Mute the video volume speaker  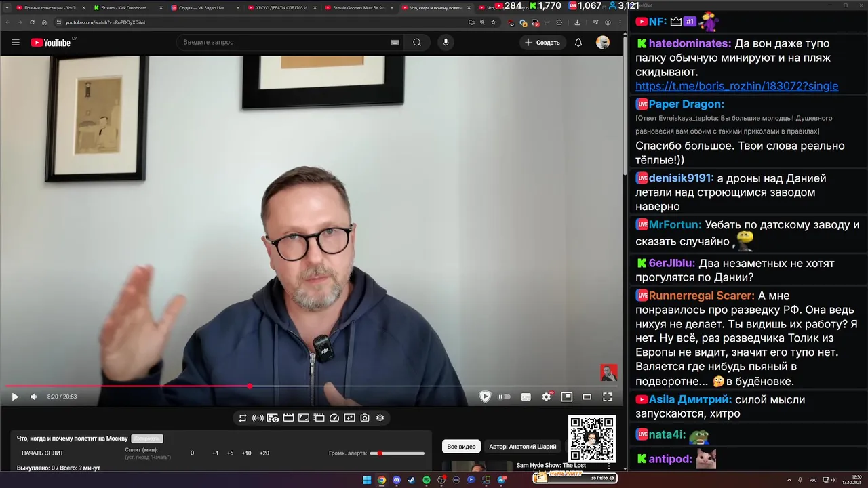click(33, 396)
